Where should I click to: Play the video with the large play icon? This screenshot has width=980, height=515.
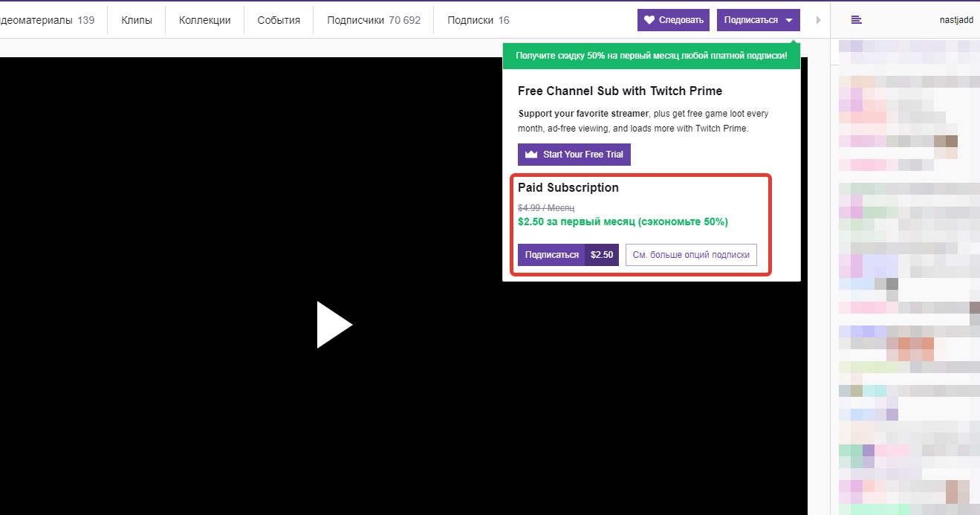(x=334, y=325)
